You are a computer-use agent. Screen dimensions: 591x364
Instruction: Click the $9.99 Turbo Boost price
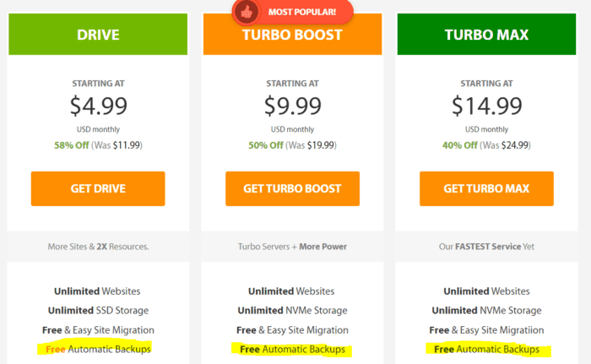point(292,106)
